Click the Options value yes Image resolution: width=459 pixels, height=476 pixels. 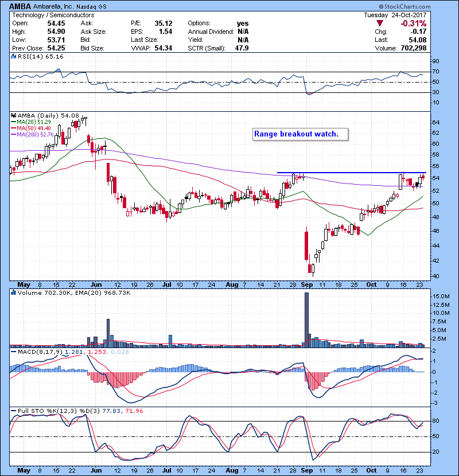(243, 24)
